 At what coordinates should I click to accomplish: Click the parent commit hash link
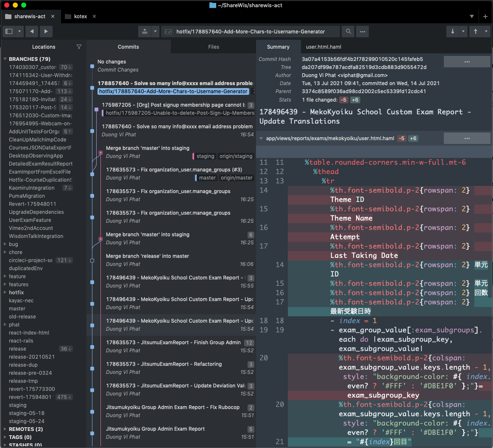pos(364,91)
